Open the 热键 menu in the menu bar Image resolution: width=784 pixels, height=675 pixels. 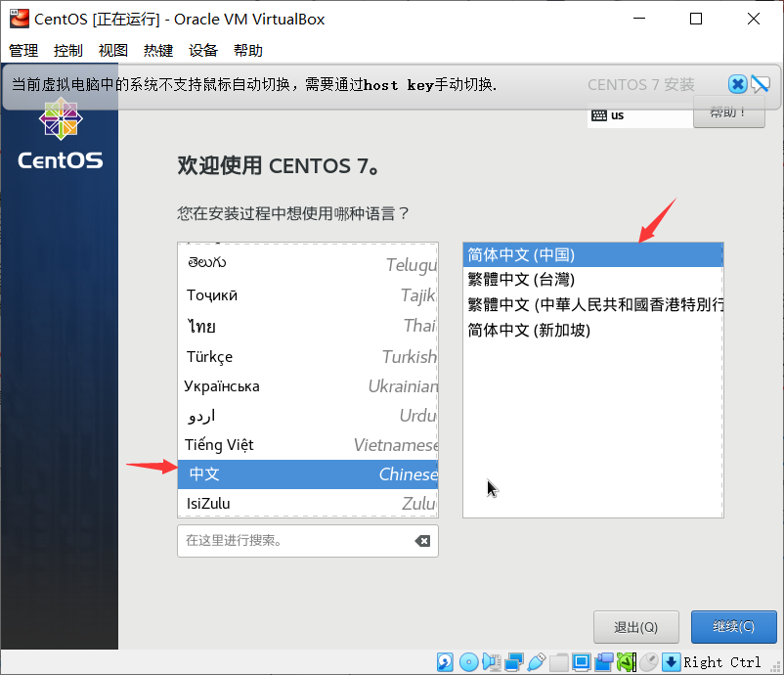tap(157, 50)
